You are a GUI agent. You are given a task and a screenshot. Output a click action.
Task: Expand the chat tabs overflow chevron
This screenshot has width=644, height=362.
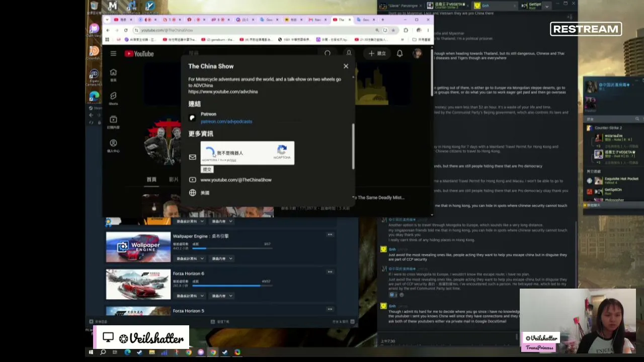(x=547, y=6)
